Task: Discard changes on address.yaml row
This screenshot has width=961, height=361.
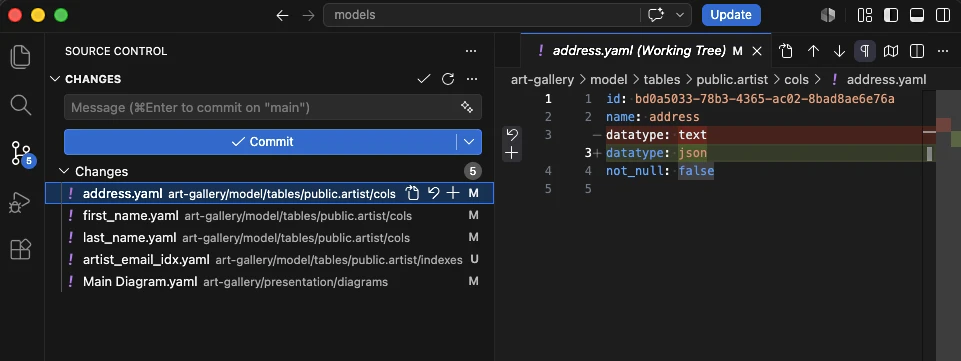Action: [433, 194]
